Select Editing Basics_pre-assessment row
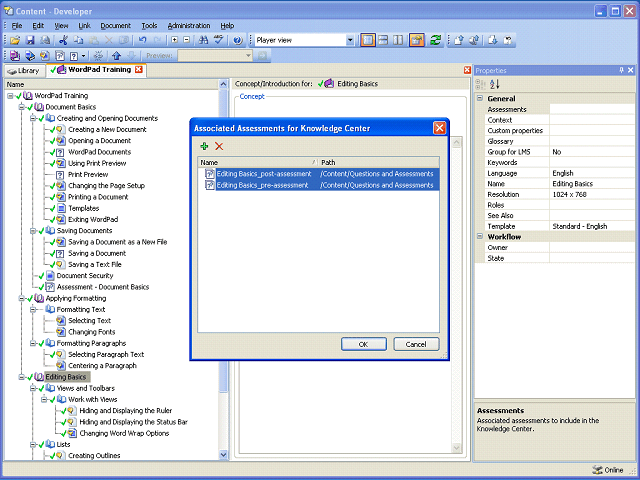The width and height of the screenshot is (640, 480). tap(319, 185)
